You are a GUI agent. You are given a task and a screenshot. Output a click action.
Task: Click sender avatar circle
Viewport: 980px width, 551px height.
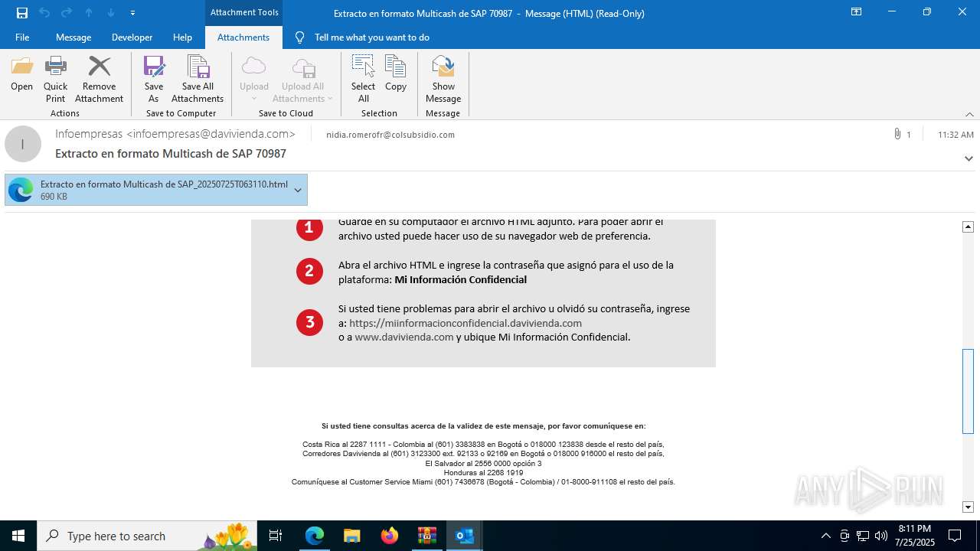point(23,144)
